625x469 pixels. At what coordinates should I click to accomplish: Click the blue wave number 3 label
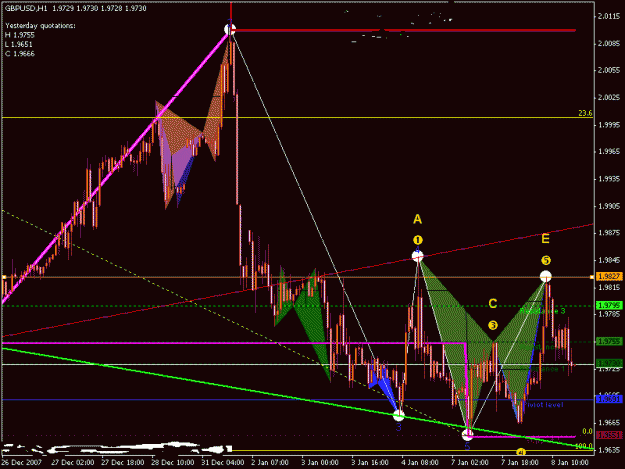click(399, 427)
